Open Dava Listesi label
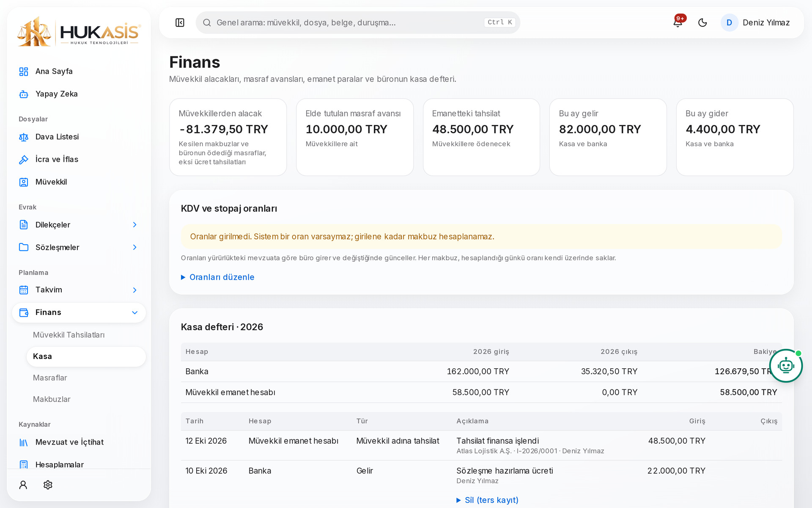Image resolution: width=812 pixels, height=508 pixels. [x=57, y=137]
